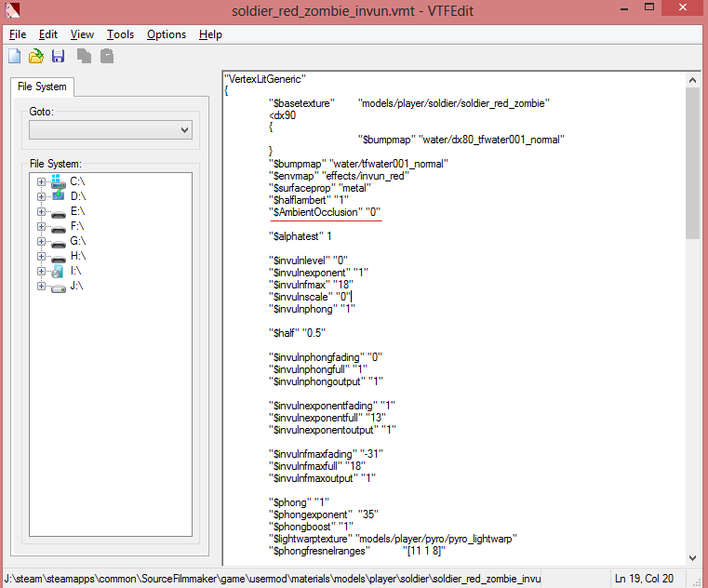The width and height of the screenshot is (708, 588).
Task: Click the Open file folder icon
Action: (36, 56)
